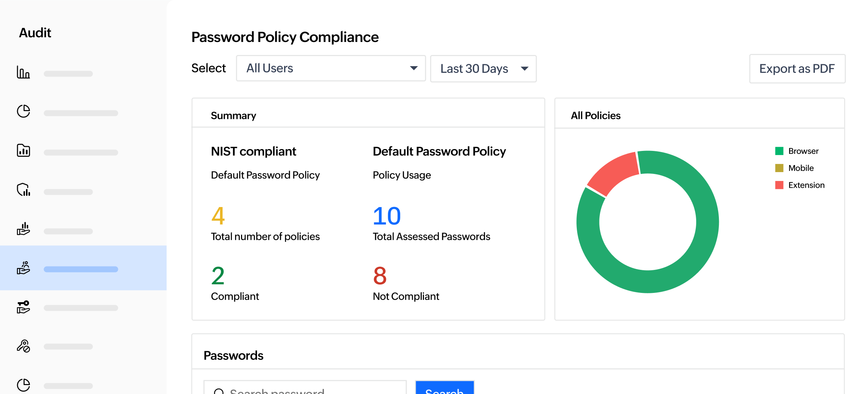Toggle the Extension series in the chart legend
Screen dimensions: 868x394
coord(806,185)
